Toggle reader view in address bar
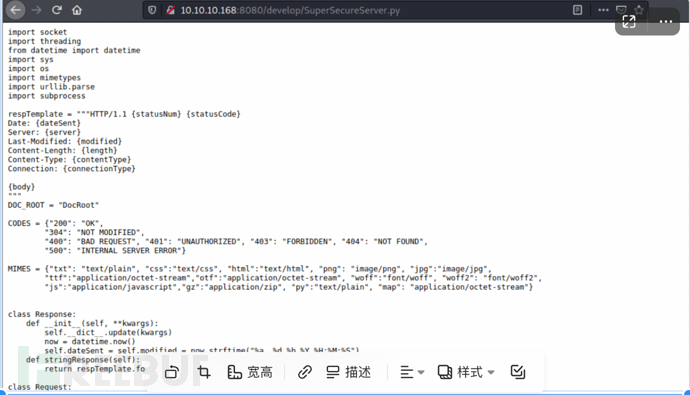 pos(577,10)
